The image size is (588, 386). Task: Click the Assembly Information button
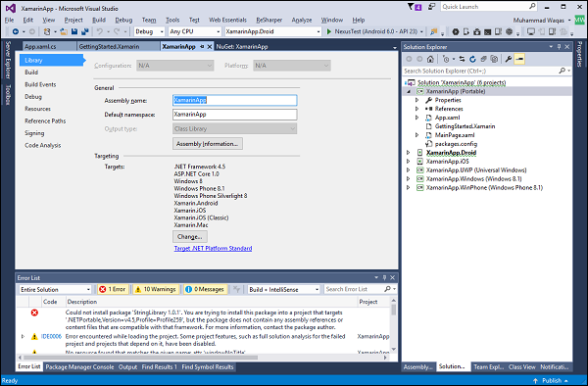click(208, 144)
